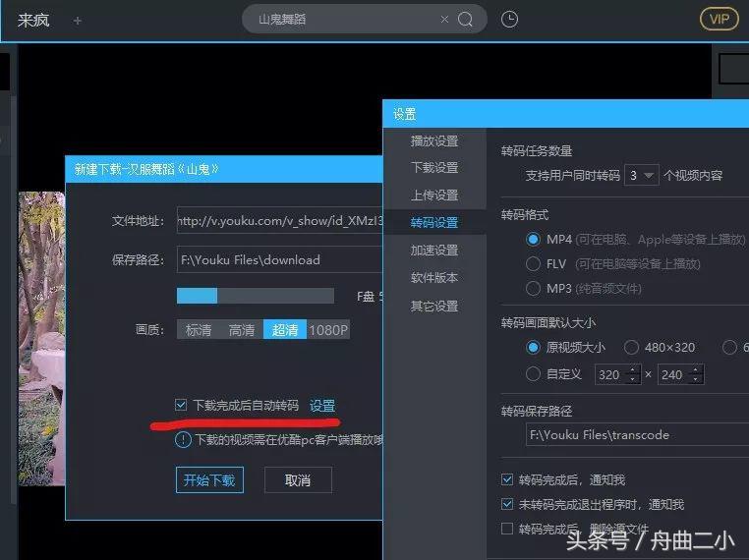Click the VIP badge
Viewport: 749px width, 560px height.
(719, 19)
